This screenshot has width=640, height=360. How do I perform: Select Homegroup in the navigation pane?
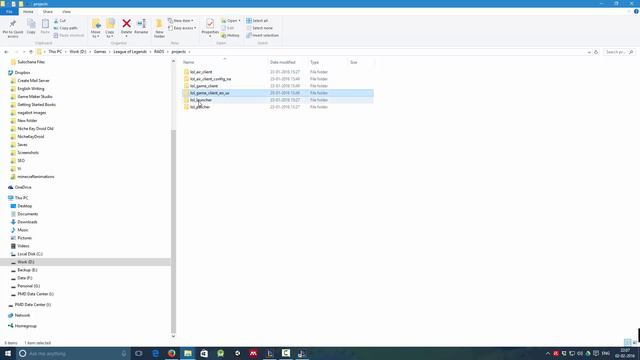(25, 326)
